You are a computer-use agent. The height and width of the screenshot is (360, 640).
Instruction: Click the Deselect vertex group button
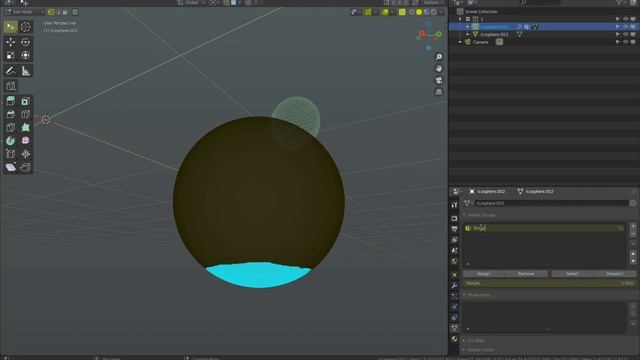pyautogui.click(x=615, y=273)
